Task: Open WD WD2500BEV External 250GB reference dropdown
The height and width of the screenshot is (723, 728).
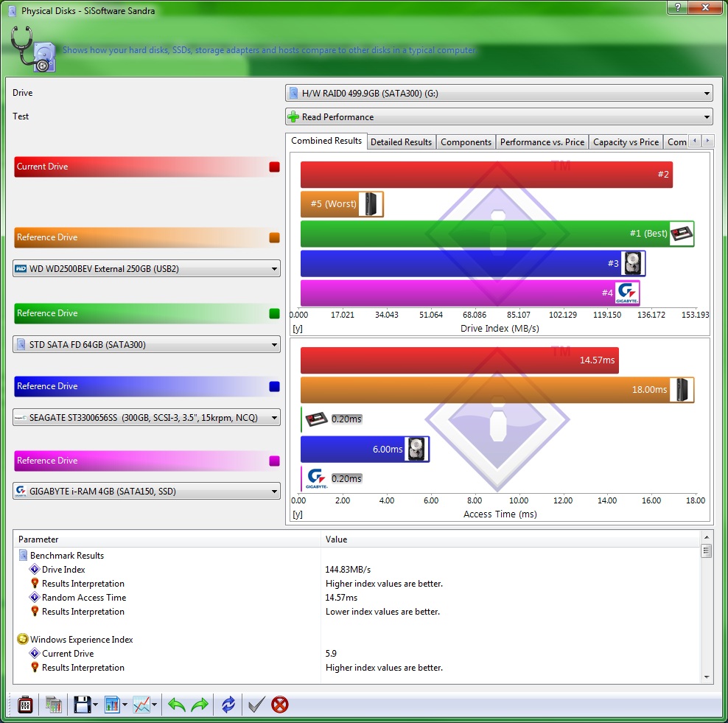Action: [146, 268]
